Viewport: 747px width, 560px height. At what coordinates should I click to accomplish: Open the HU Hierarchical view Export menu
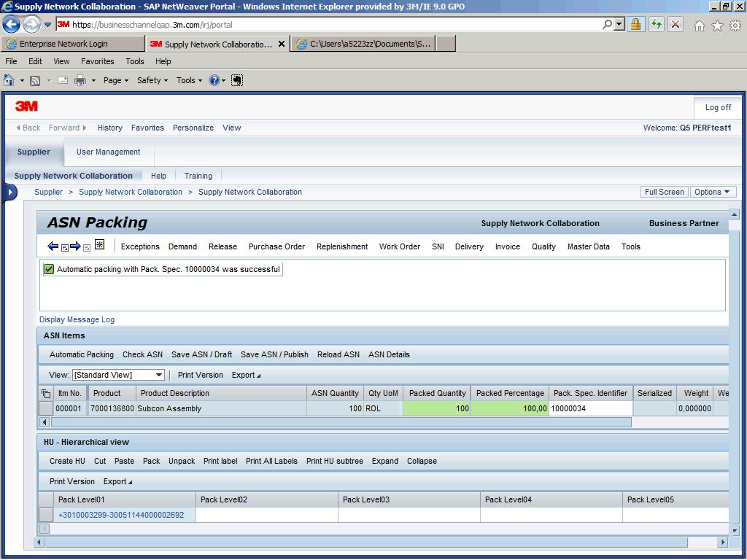tap(117, 481)
